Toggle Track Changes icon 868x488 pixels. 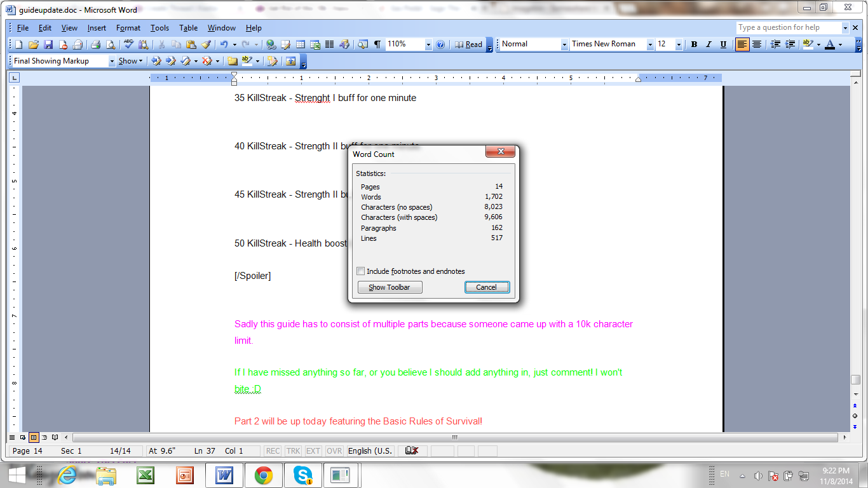273,61
